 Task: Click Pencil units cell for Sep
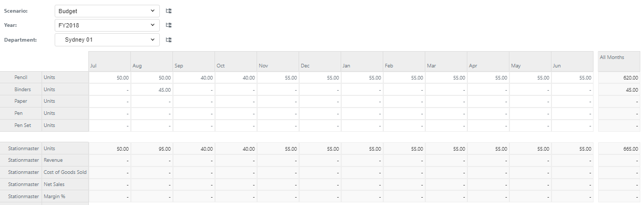(x=194, y=77)
